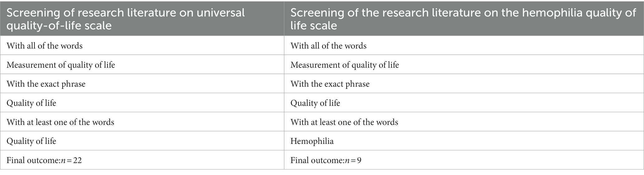The width and height of the screenshot is (644, 175).
Task: Select left column 'With all of the words' cell
Action: [x=142, y=45]
